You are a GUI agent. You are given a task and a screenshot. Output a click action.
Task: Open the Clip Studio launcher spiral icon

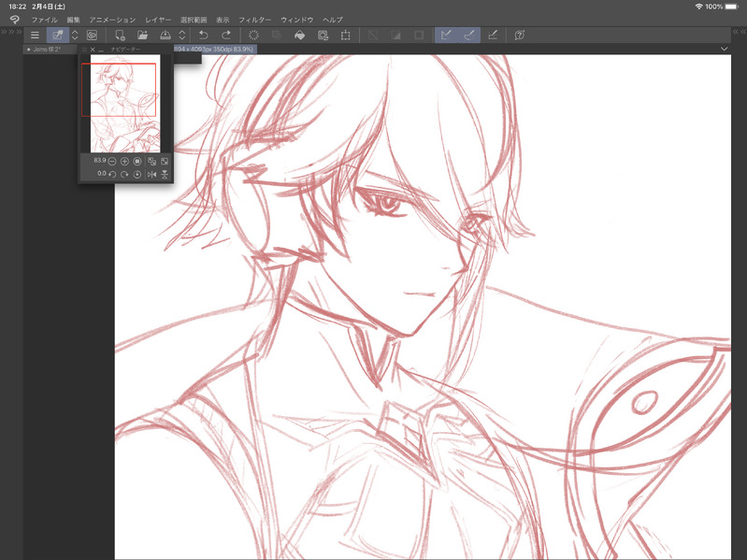(92, 35)
